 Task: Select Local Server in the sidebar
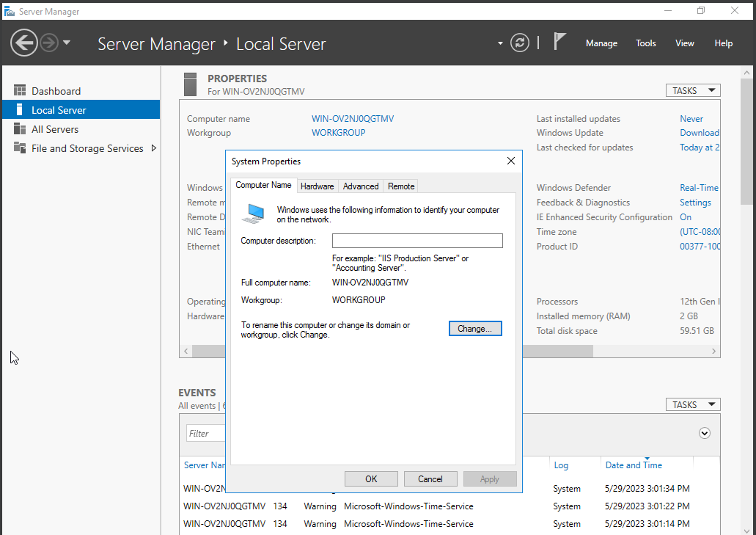coord(81,109)
